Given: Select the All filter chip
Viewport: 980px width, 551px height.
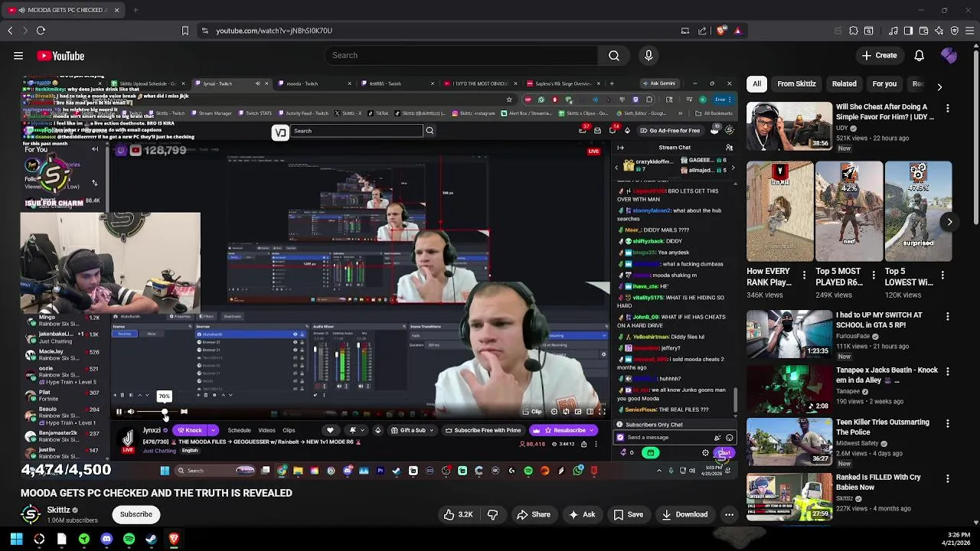Looking at the screenshot, I should click(x=756, y=83).
